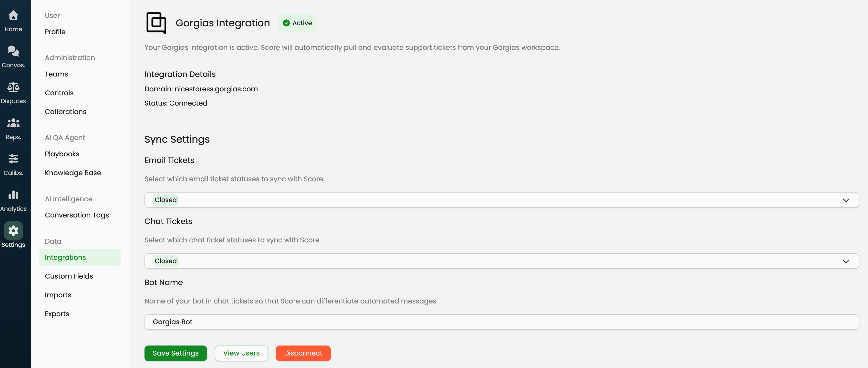Disconnect the Gorgias integration
The height and width of the screenshot is (368, 868).
point(303,353)
